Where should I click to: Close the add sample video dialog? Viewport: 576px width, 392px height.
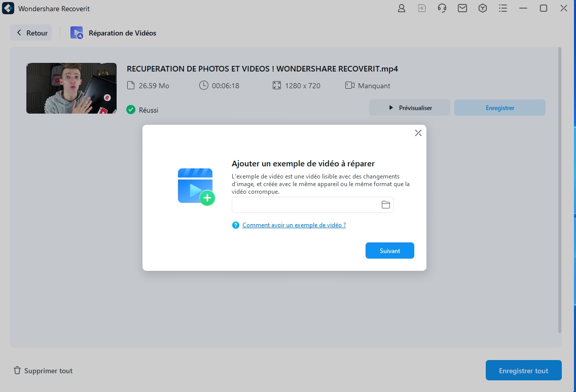pos(418,133)
